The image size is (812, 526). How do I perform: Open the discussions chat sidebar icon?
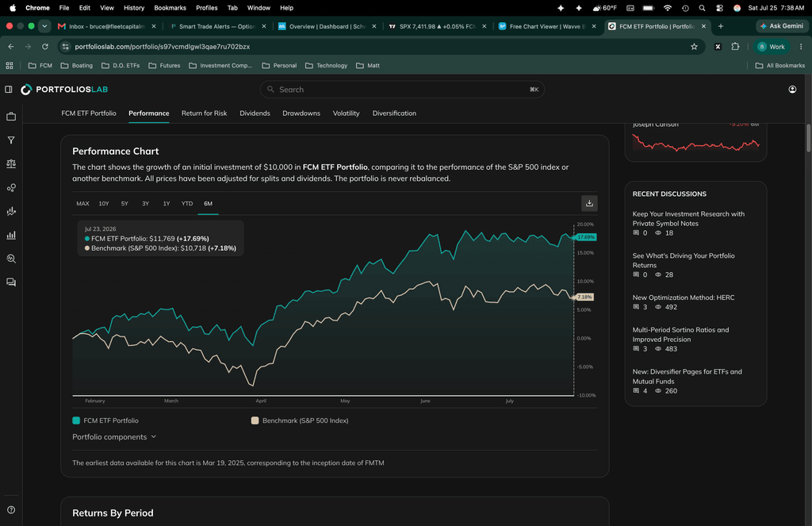click(x=11, y=282)
